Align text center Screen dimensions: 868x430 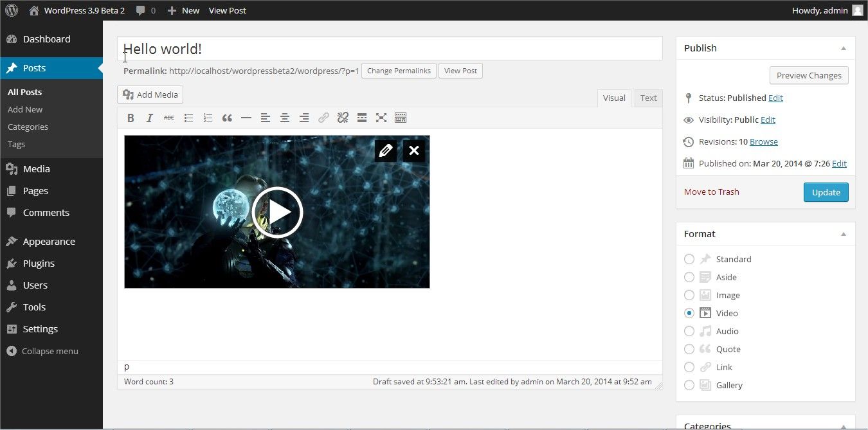coord(285,118)
